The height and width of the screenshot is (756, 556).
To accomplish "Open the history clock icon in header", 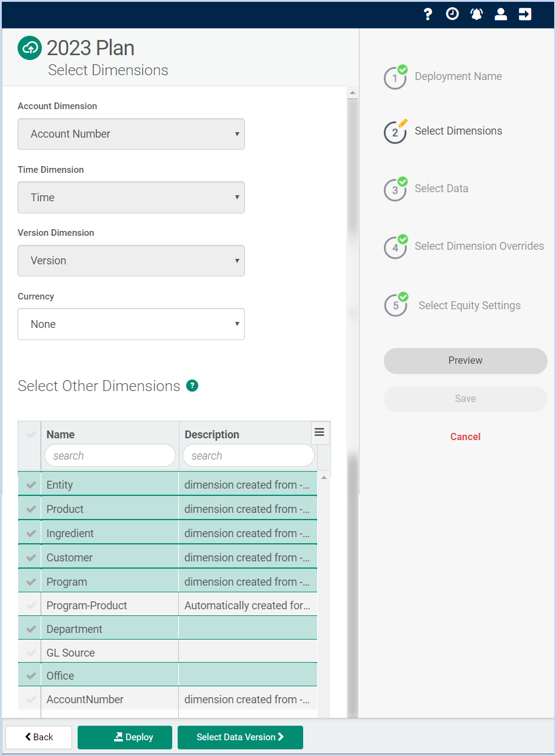I will click(x=452, y=14).
